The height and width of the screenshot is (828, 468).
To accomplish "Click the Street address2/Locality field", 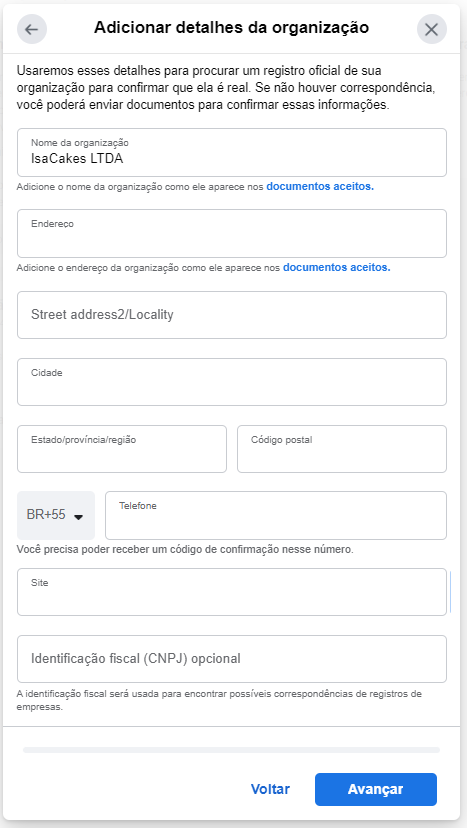I will 232,315.
